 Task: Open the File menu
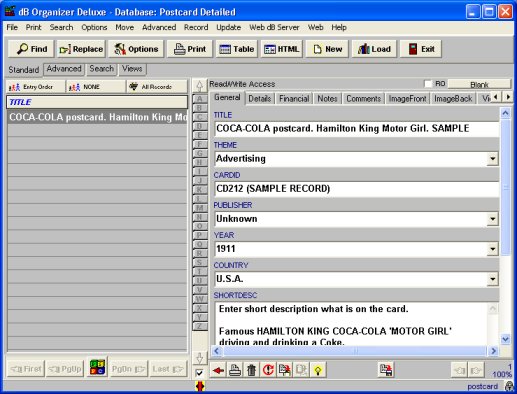[x=12, y=27]
